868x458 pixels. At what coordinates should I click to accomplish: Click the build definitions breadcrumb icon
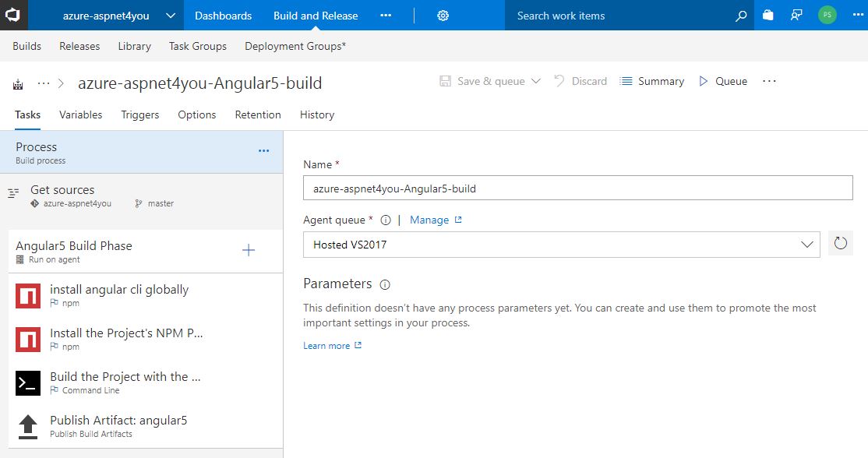click(18, 84)
